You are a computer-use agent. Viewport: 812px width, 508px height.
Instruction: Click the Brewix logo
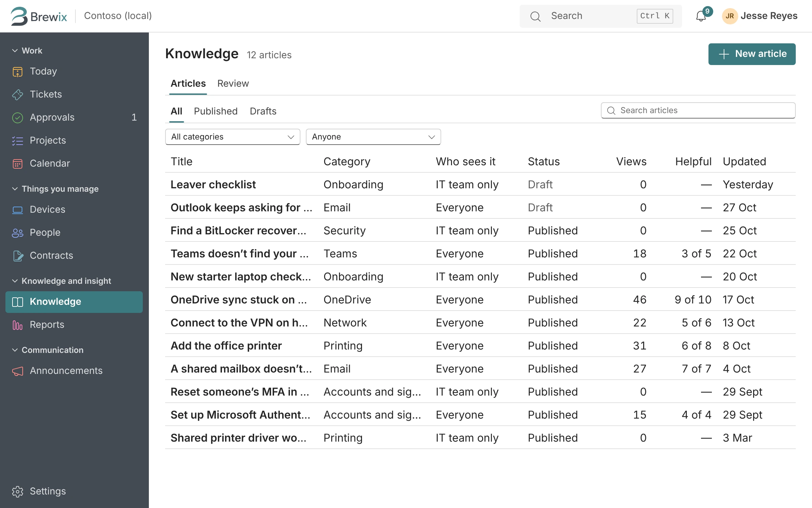(39, 16)
